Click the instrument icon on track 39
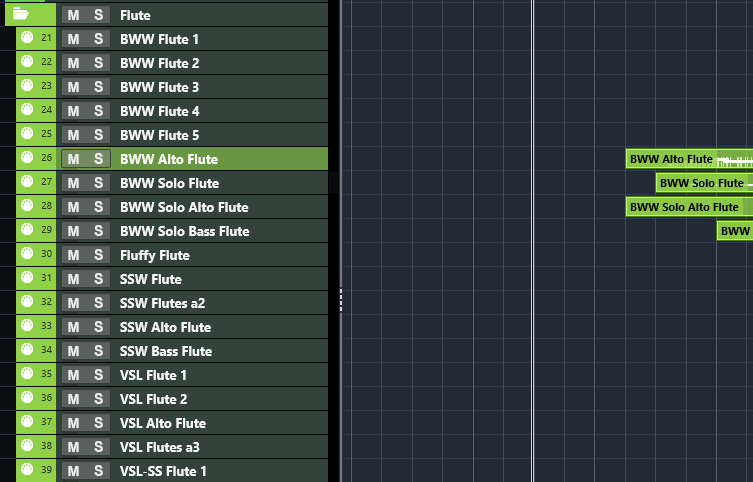Image resolution: width=753 pixels, height=482 pixels. click(x=27, y=471)
